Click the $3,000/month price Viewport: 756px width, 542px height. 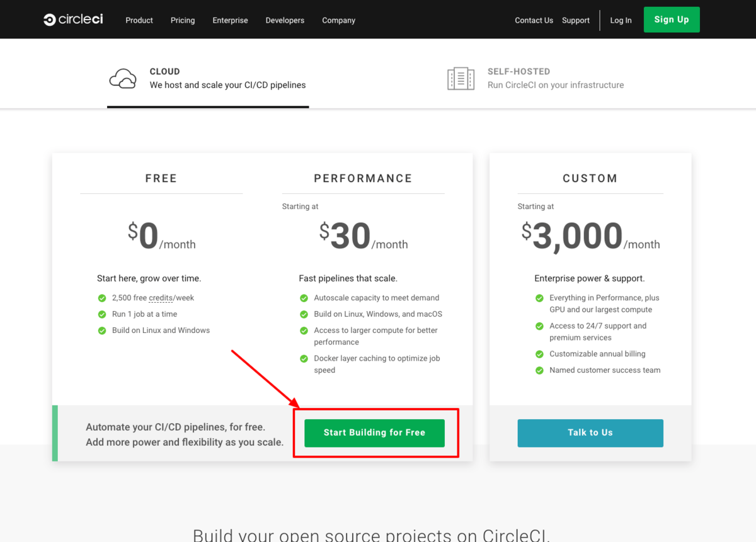[x=590, y=237]
